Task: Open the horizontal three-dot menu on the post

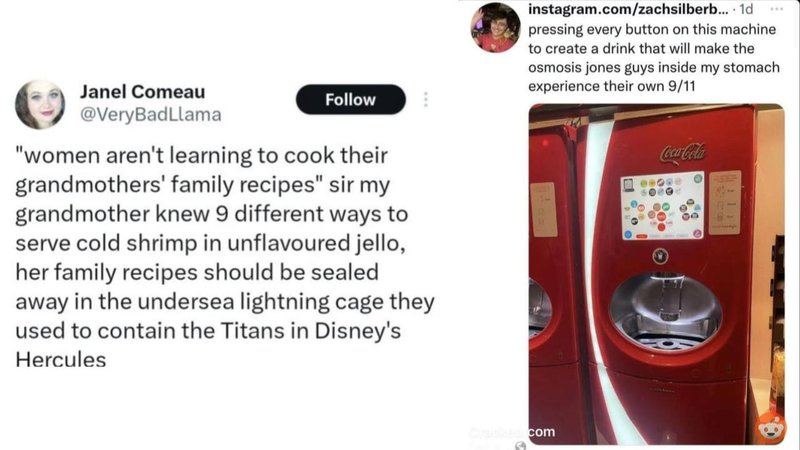Action: tap(777, 8)
